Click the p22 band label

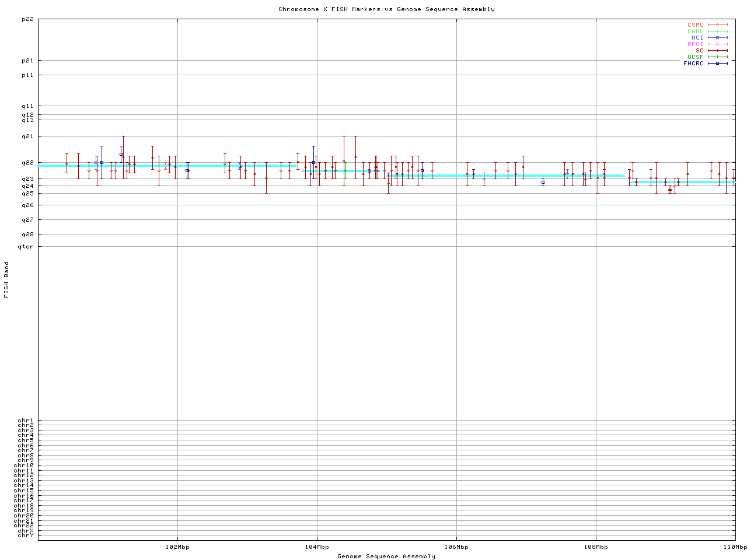tap(27, 19)
